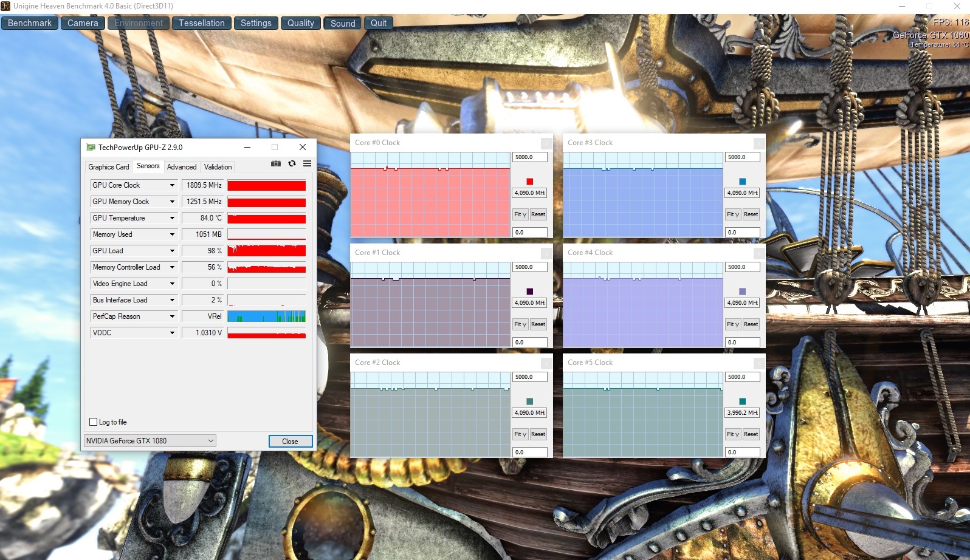
Task: Select the Sensors tab in GPU-Z
Action: point(148,166)
